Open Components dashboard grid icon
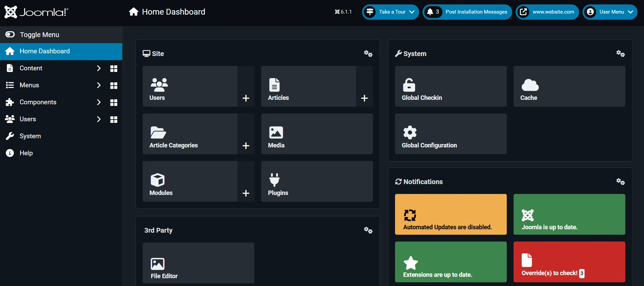 [x=114, y=103]
